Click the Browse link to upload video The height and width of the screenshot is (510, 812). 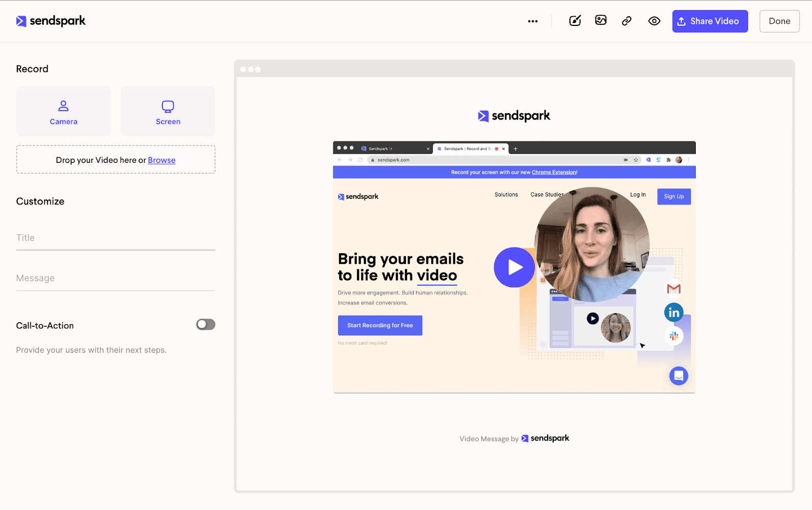[x=162, y=160]
